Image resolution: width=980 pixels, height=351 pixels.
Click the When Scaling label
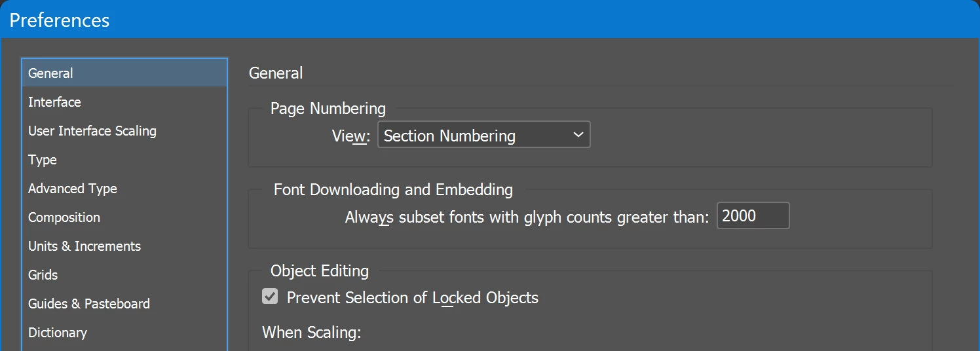tap(312, 333)
